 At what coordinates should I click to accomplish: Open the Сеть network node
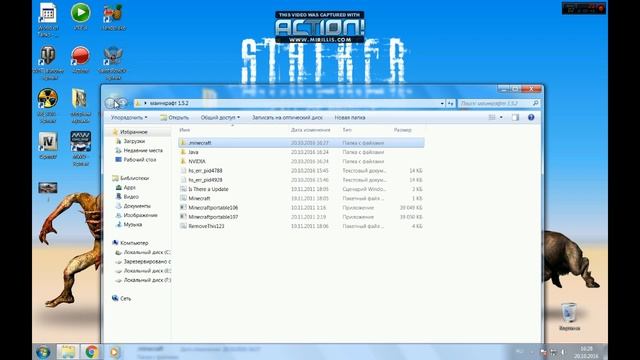click(125, 298)
